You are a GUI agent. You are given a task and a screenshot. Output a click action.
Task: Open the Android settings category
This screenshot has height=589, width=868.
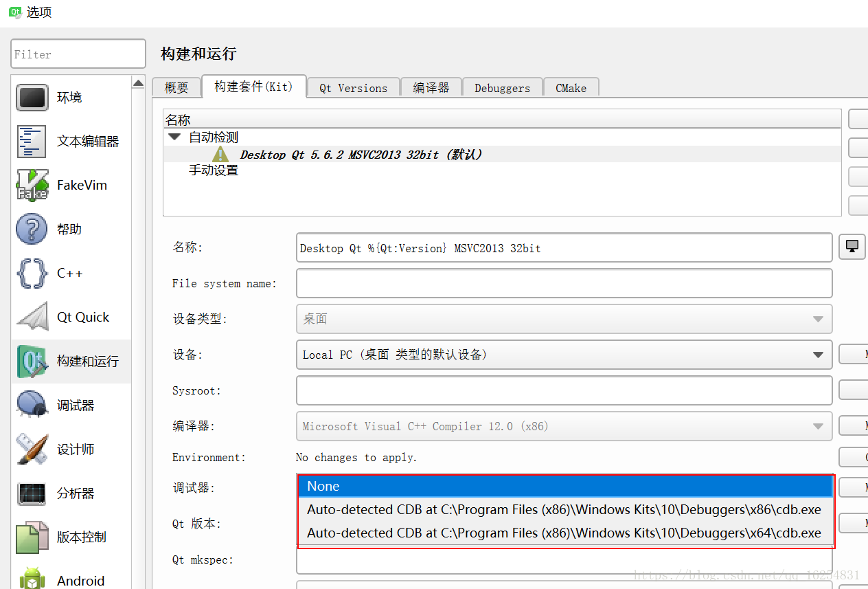[71, 577]
